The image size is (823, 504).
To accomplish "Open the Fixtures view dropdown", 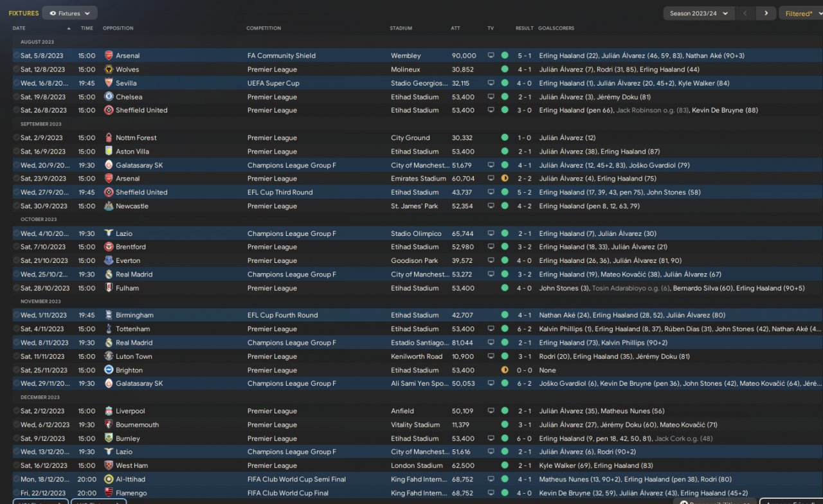I will [x=69, y=13].
